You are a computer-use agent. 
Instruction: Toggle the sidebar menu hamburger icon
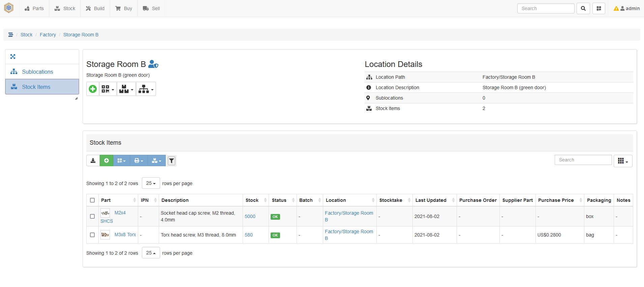pos(11,35)
